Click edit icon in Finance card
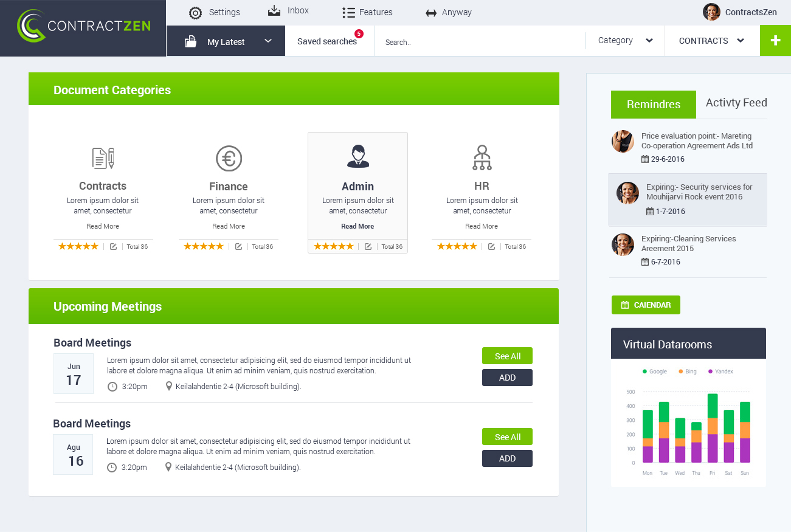The width and height of the screenshot is (791, 532). click(238, 246)
